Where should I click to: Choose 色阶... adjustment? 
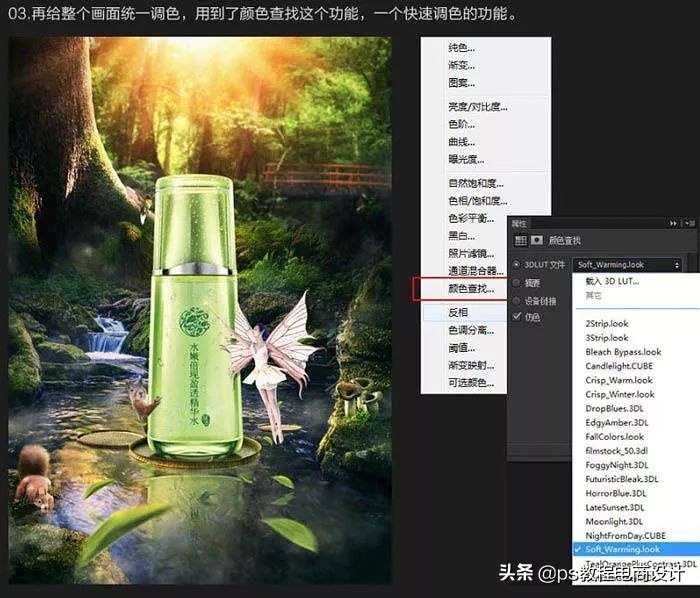pos(462,124)
